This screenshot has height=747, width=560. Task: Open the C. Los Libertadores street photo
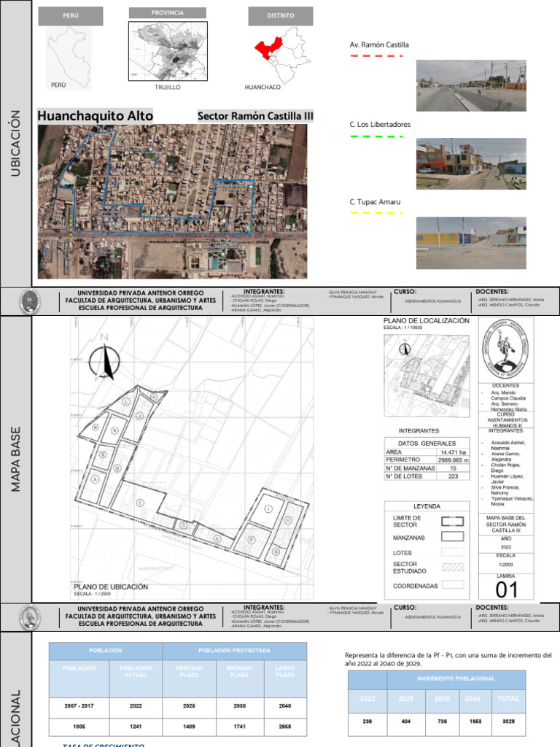[x=471, y=164]
